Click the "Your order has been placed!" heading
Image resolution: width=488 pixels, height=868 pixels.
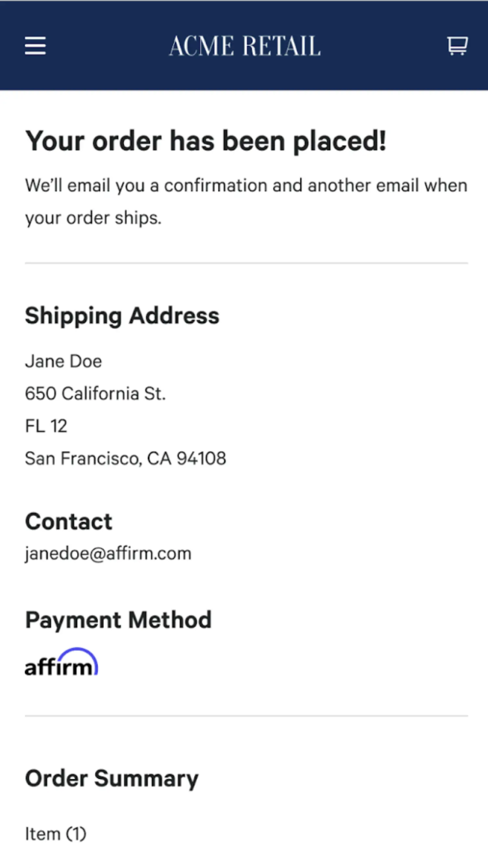pyautogui.click(x=206, y=141)
